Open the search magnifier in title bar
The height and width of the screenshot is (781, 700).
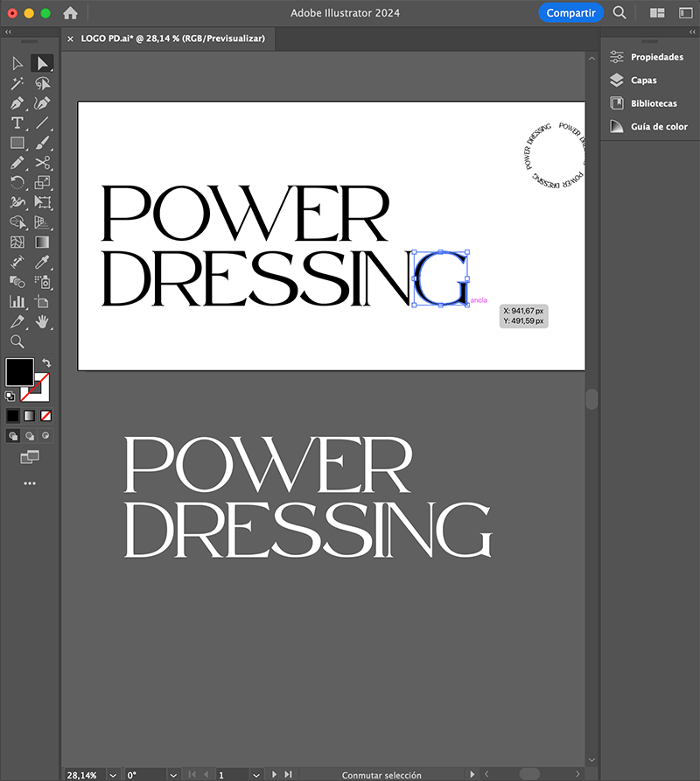point(619,12)
